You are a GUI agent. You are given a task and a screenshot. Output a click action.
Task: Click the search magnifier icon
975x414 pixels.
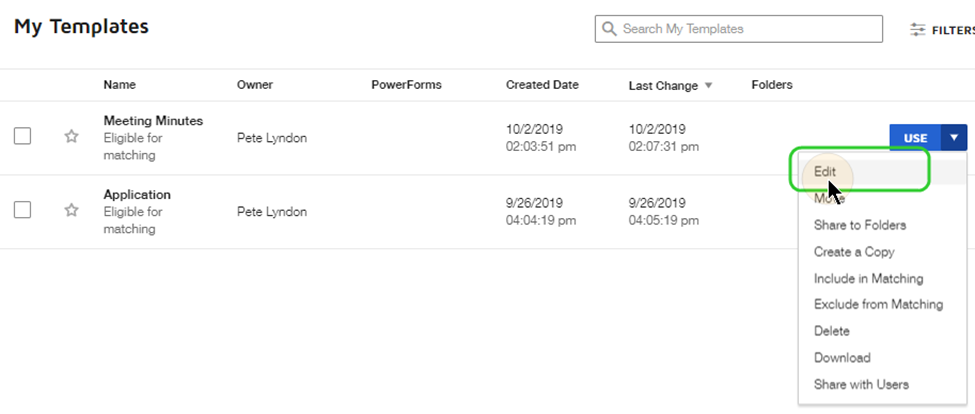click(608, 29)
